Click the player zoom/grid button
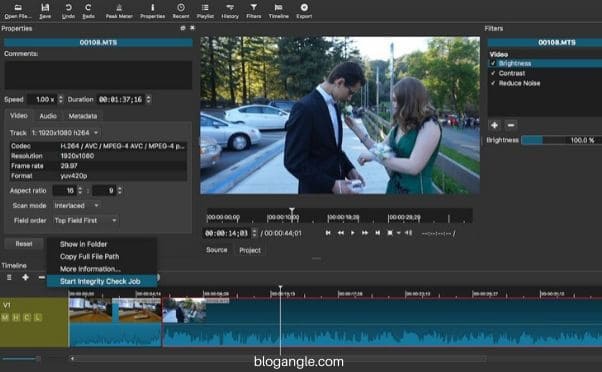 pyautogui.click(x=390, y=233)
